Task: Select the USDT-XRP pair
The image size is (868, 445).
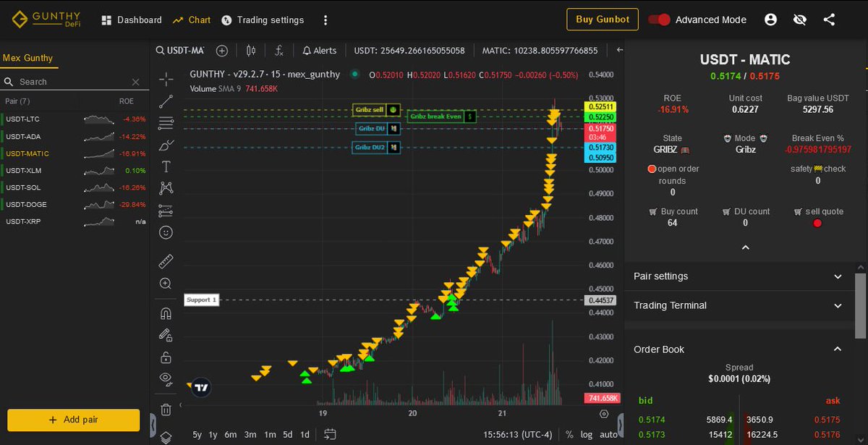Action: coord(75,221)
